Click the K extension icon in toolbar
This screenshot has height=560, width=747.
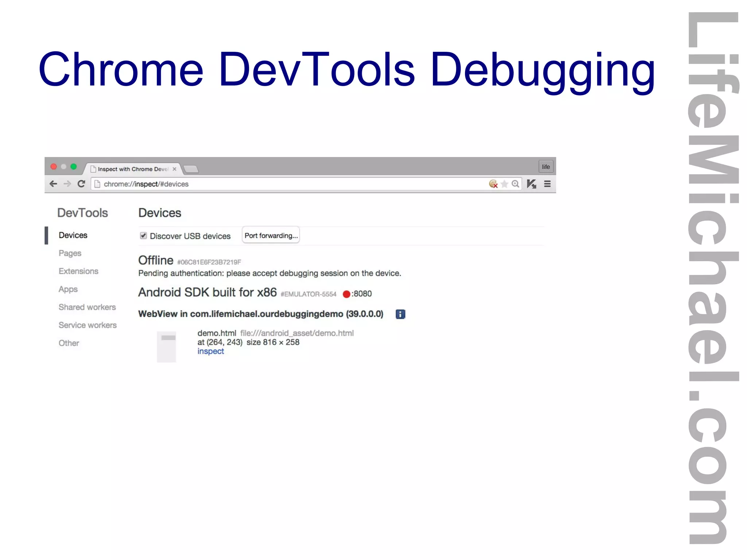point(531,184)
